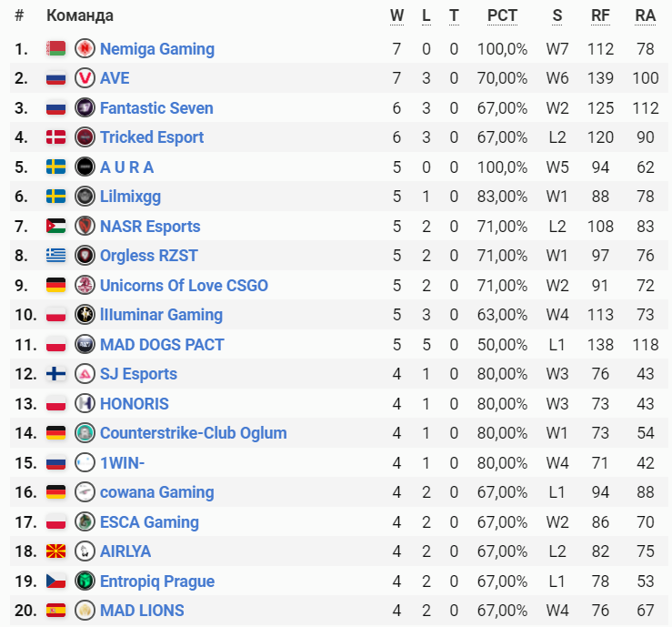Click the Entropiq Prague green logo
Screen dimensions: 672x627
tap(85, 581)
